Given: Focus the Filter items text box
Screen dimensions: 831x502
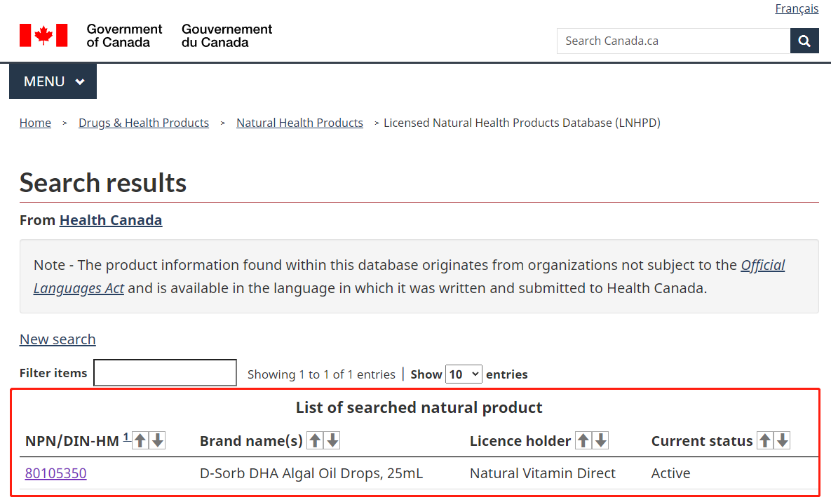Looking at the screenshot, I should [165, 373].
